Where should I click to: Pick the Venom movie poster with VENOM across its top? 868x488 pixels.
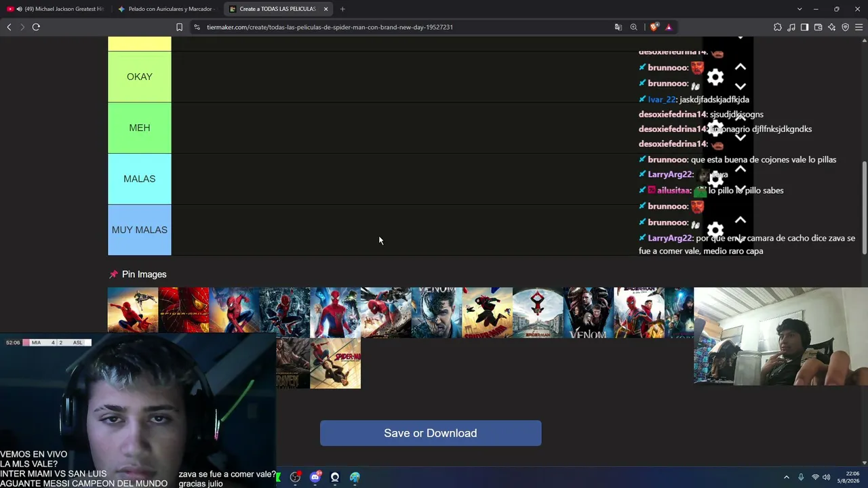coord(437,312)
